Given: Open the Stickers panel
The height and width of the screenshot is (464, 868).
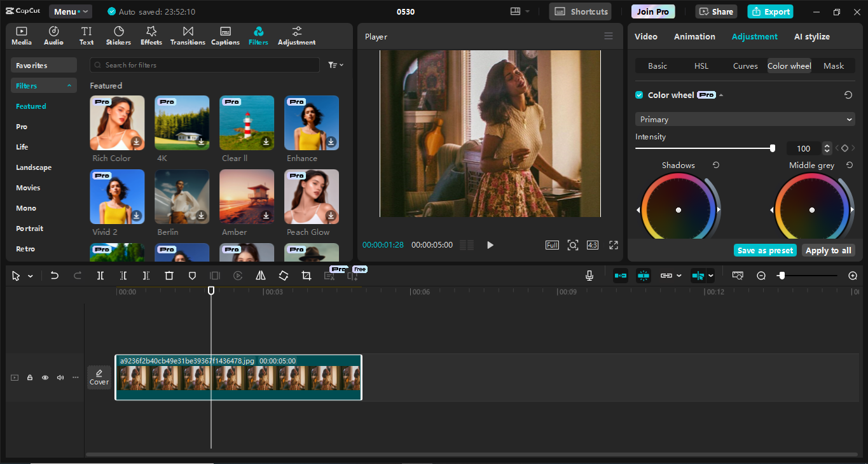Looking at the screenshot, I should [x=118, y=35].
